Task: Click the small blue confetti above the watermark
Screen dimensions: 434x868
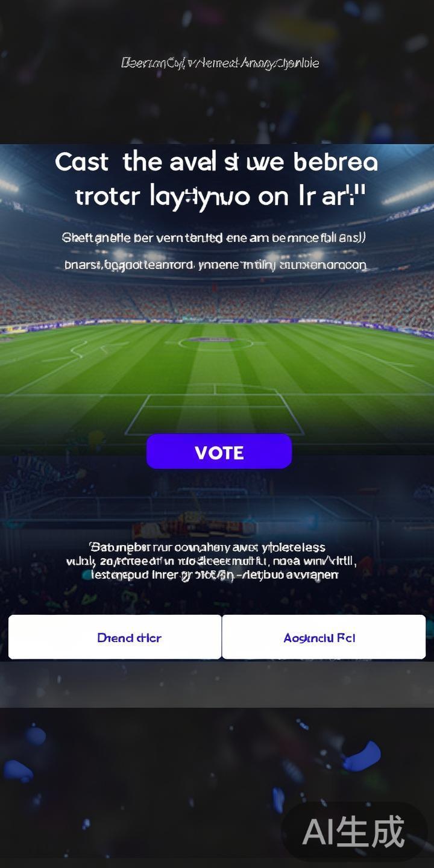Action: [x=278, y=800]
